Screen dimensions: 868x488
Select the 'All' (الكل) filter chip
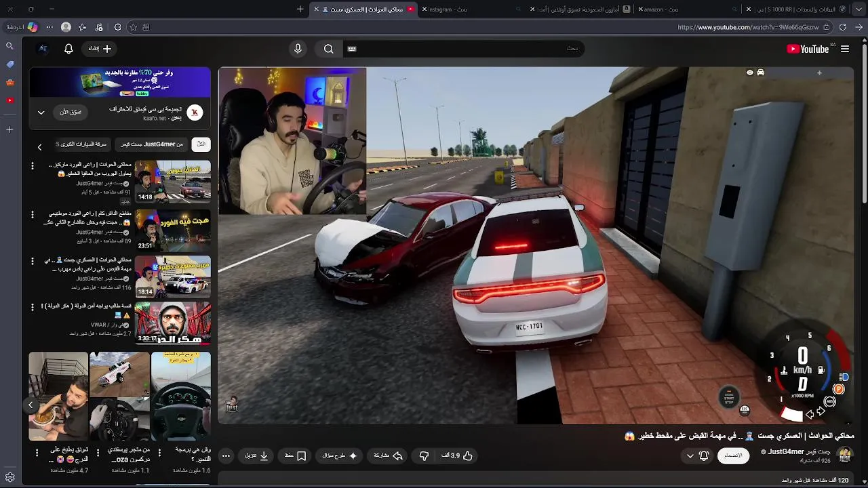pyautogui.click(x=201, y=144)
